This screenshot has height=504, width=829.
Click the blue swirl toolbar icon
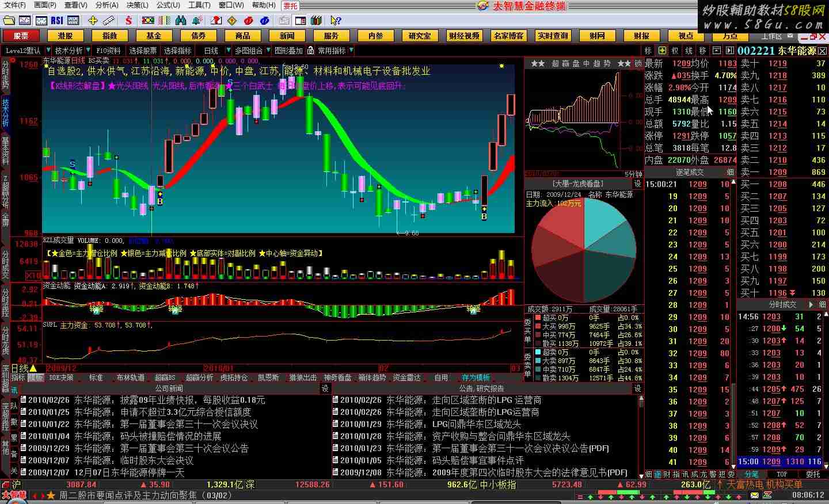point(264,21)
